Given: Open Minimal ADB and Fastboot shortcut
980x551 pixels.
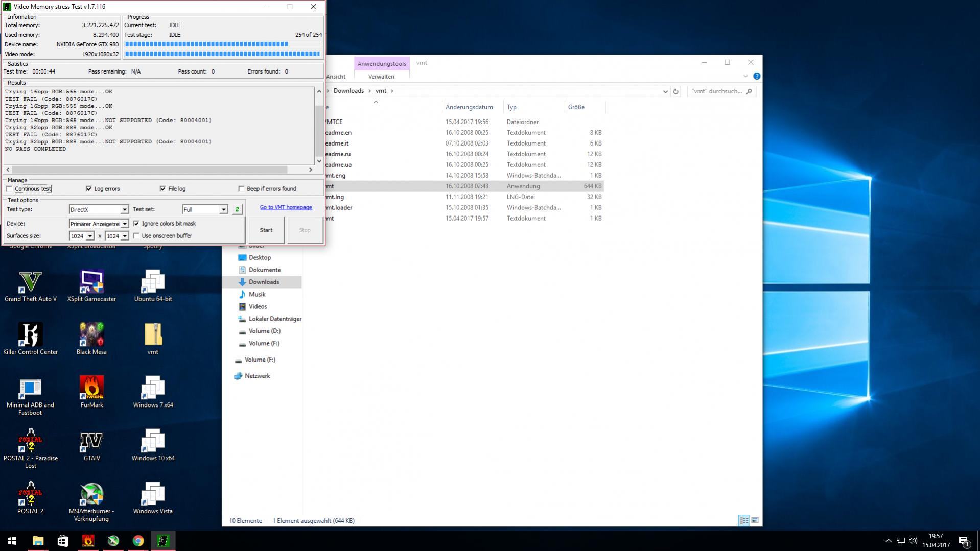Looking at the screenshot, I should coord(30,397).
